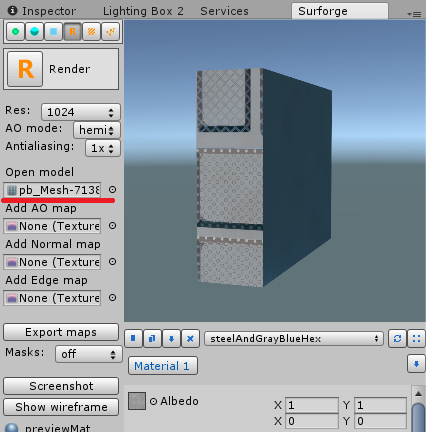This screenshot has height=432, width=426.
Task: Select the light blue square tool icon
Action: point(53,32)
